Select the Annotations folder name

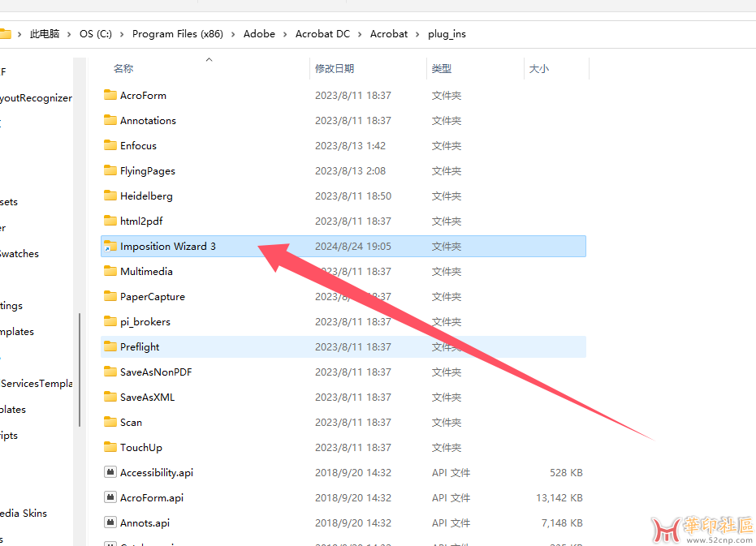[x=148, y=120]
